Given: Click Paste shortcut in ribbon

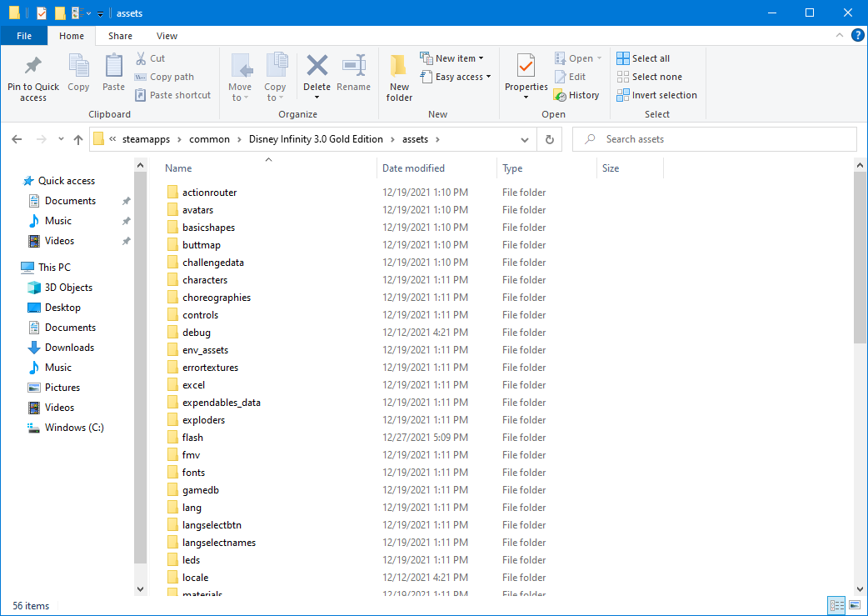Looking at the screenshot, I should pyautogui.click(x=172, y=95).
